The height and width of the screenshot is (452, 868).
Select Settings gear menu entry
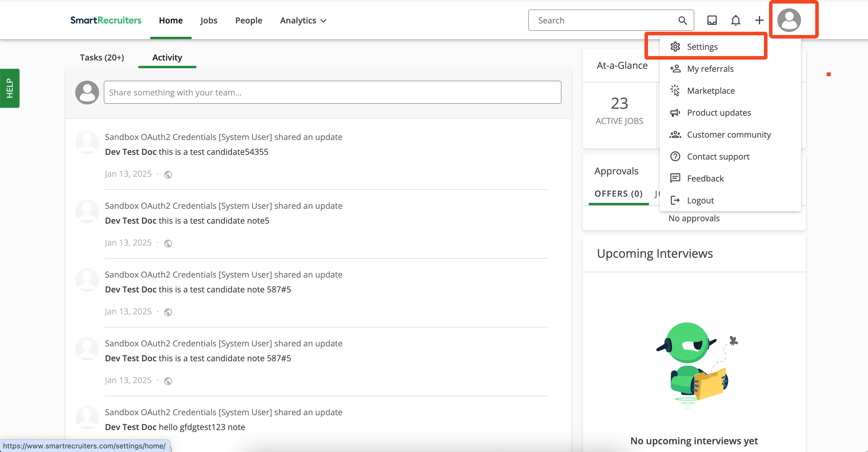pos(702,47)
